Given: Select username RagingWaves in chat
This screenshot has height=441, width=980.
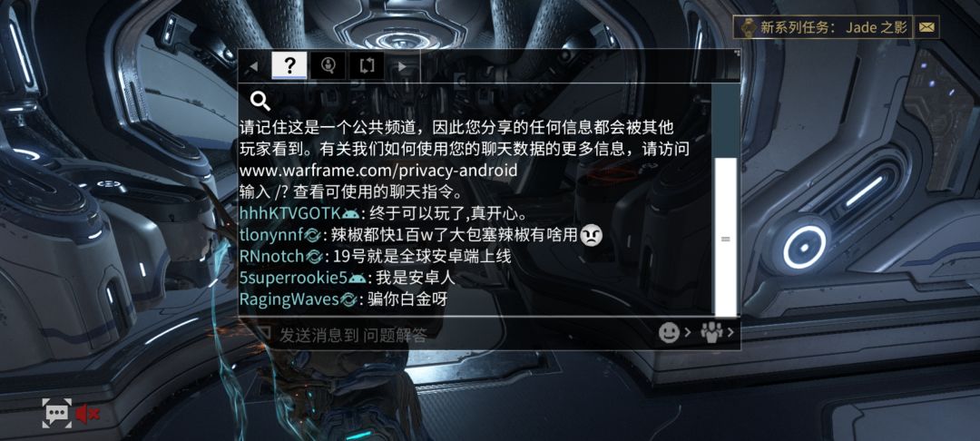Looking at the screenshot, I should (289, 299).
